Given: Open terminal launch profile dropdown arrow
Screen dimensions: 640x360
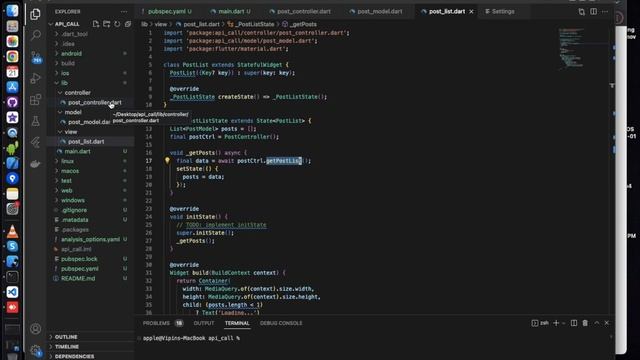Looking at the screenshot, I should (564, 323).
